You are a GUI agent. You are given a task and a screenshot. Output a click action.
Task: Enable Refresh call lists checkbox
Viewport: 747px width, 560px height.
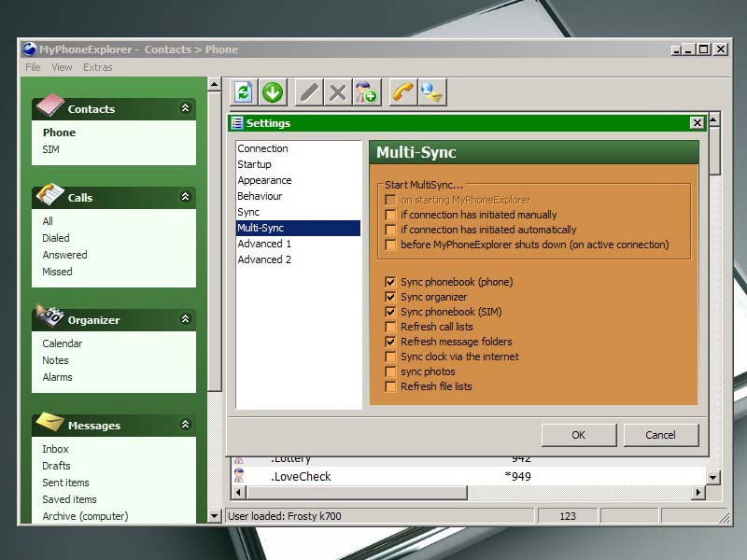[390, 327]
